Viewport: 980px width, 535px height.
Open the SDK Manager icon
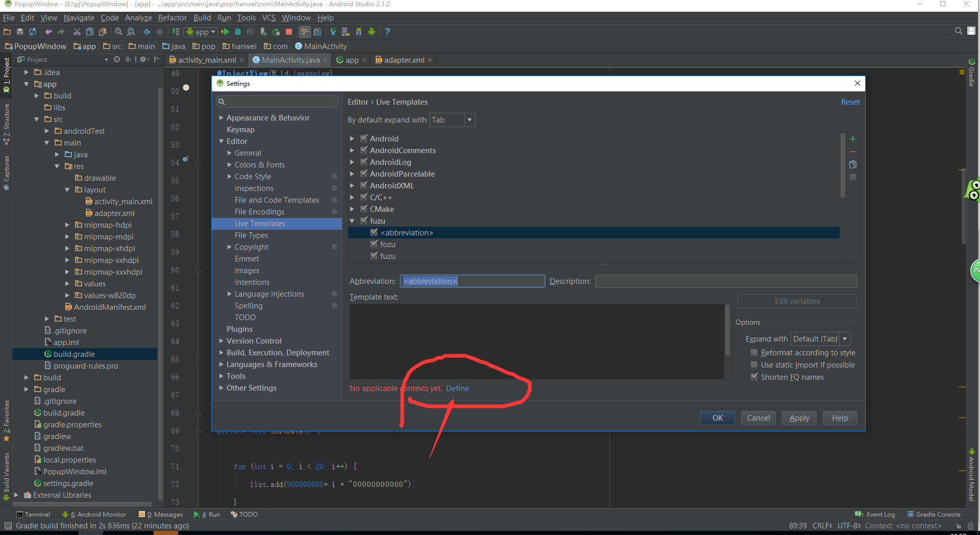point(359,32)
